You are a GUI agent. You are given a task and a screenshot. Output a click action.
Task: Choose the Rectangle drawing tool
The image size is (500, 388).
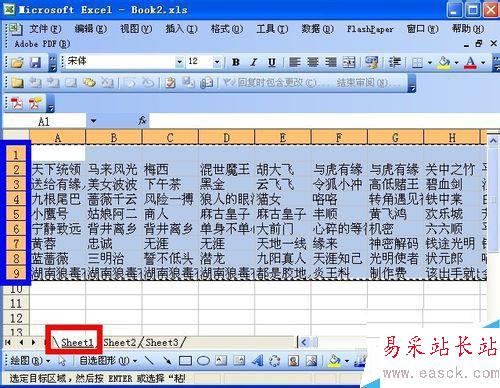(x=185, y=361)
